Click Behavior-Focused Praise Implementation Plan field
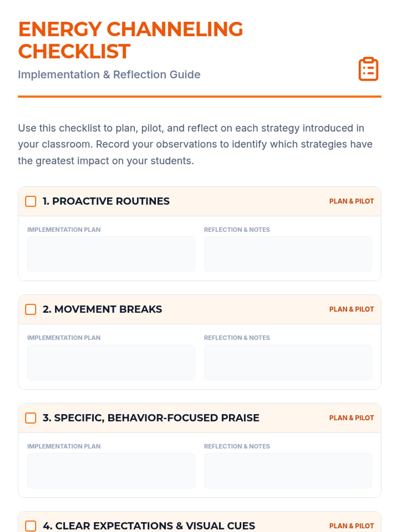 [111, 470]
